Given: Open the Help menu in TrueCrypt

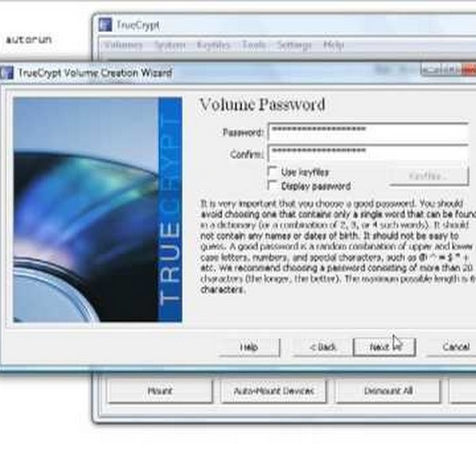Looking at the screenshot, I should pos(333,45).
